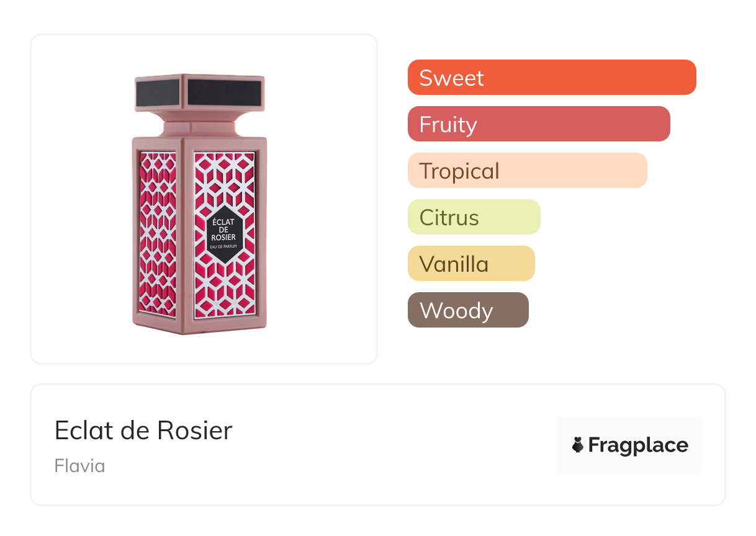The width and height of the screenshot is (756, 536).
Task: Click the "EAU DE PARFUM" text on the bottle
Action: [223, 247]
